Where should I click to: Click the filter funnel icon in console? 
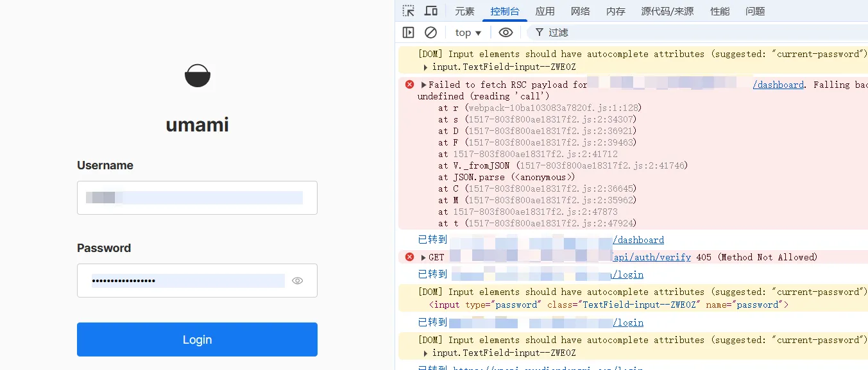[539, 32]
